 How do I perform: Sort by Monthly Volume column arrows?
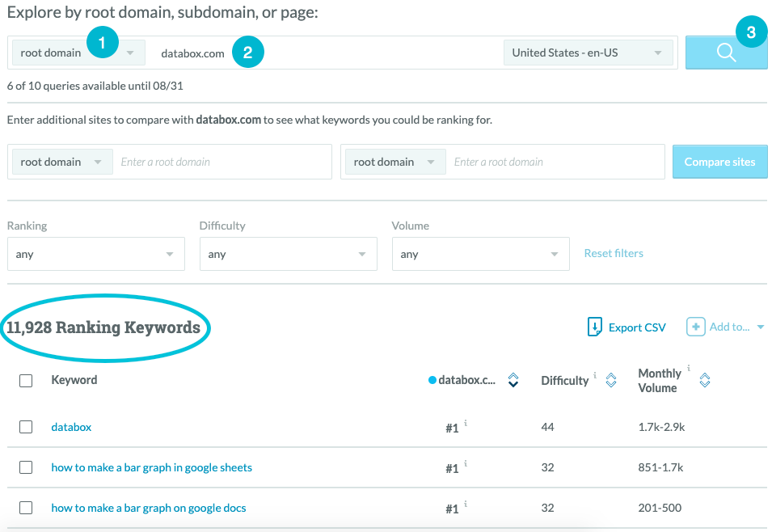[705, 380]
